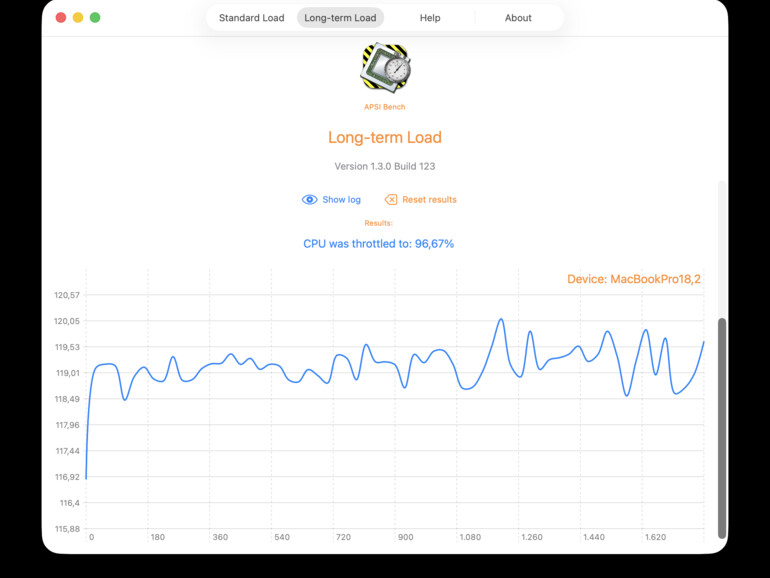
Task: Click the Version 1.3.0 Build 123 text
Action: tap(385, 166)
